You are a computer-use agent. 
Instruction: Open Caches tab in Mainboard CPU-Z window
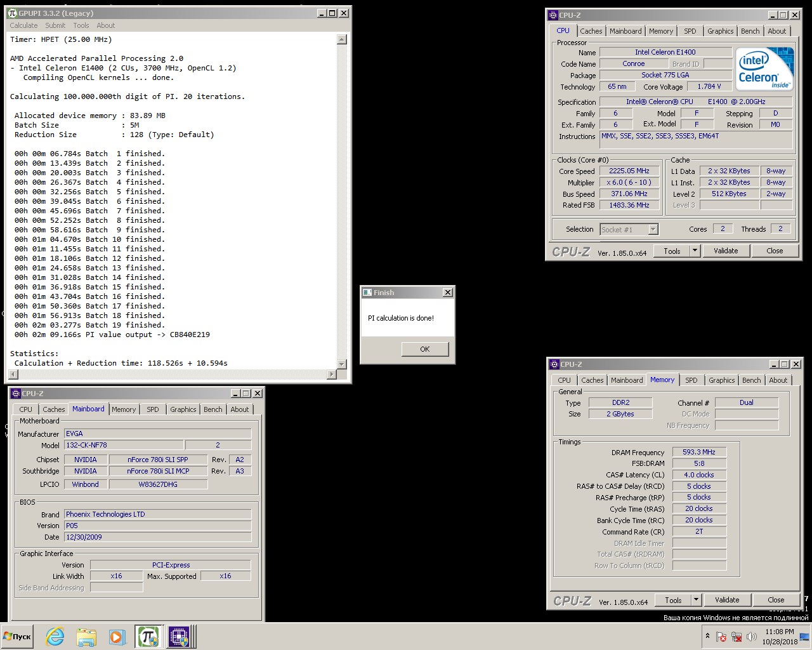54,409
